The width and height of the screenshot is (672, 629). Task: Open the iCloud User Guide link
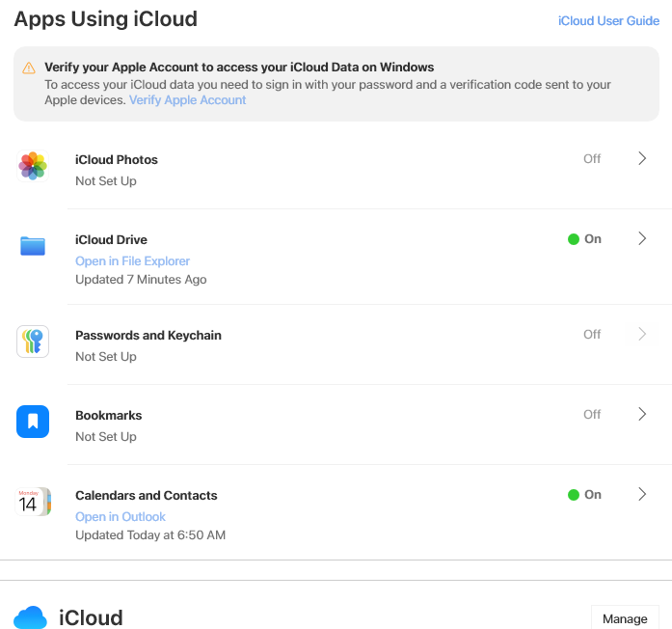click(x=608, y=21)
